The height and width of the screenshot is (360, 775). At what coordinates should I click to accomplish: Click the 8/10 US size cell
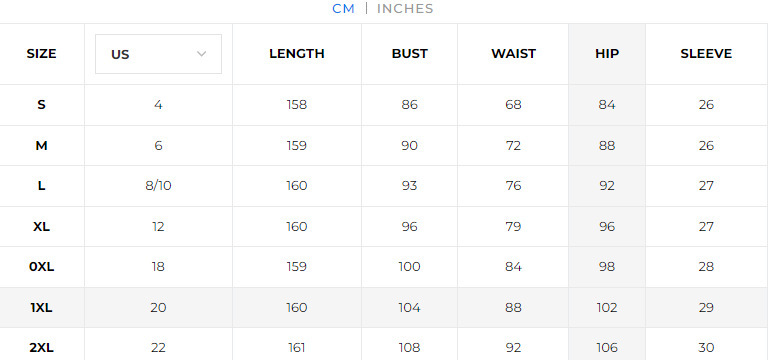coord(158,186)
